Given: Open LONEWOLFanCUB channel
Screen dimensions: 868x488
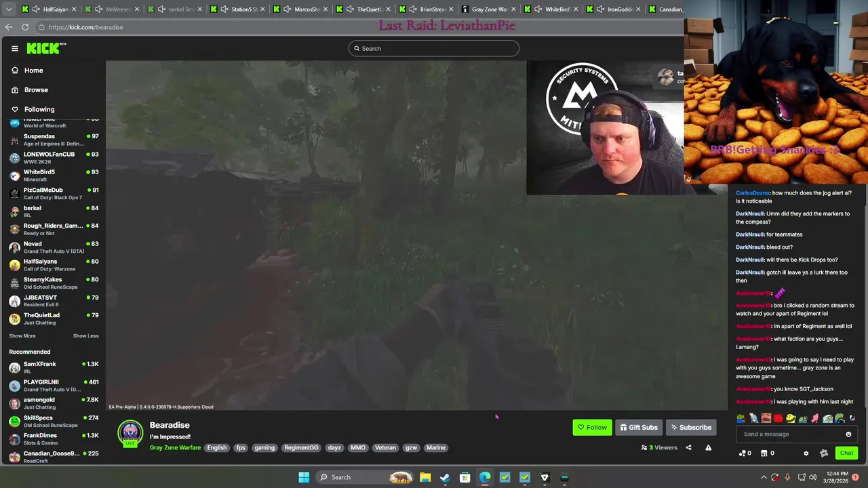Looking at the screenshot, I should click(x=54, y=158).
